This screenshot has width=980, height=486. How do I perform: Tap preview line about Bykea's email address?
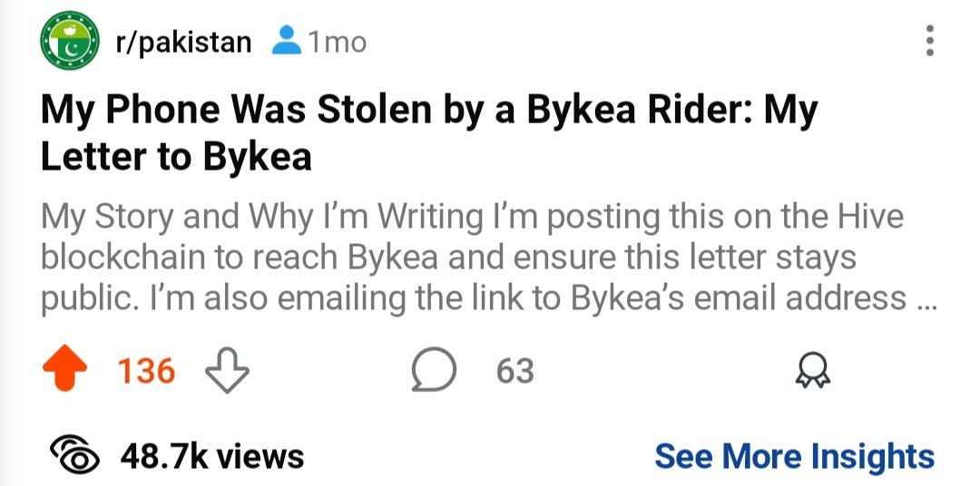coord(489,299)
